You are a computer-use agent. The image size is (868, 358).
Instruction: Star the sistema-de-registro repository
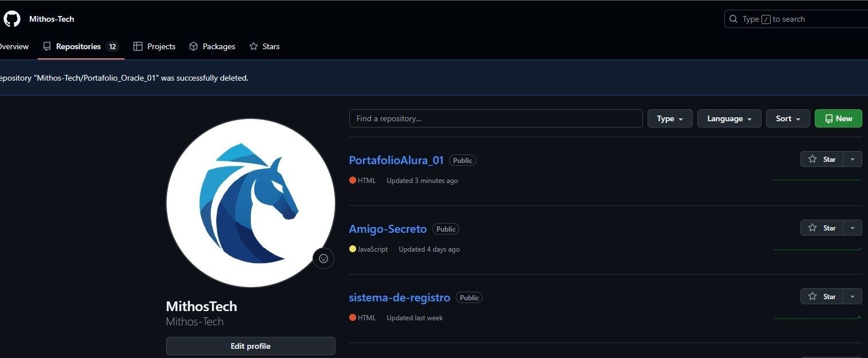coord(822,296)
